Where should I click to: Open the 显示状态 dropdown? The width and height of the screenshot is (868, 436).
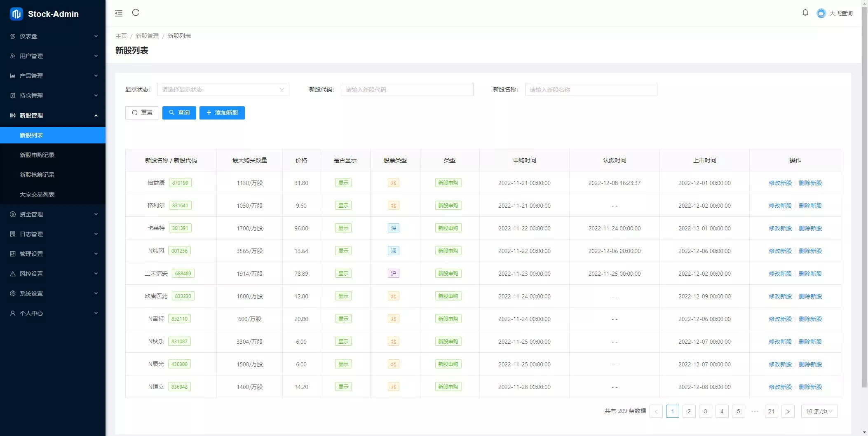tap(223, 89)
